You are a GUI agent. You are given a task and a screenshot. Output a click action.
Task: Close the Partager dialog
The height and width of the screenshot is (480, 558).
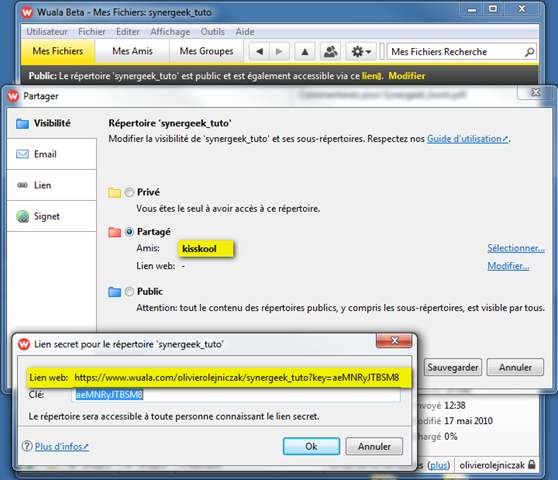535,93
